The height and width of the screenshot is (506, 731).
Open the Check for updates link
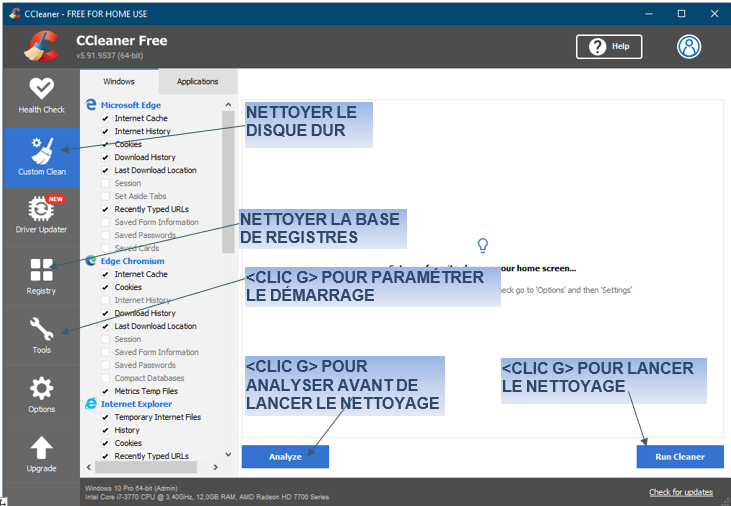681,492
